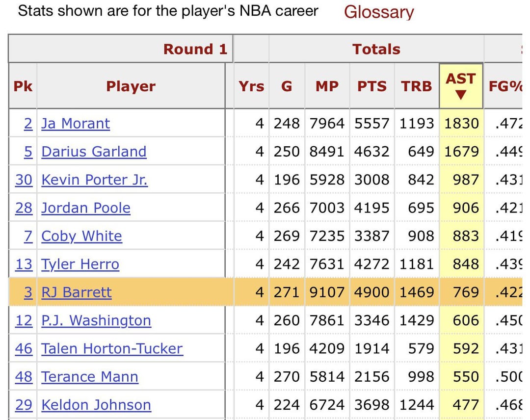This screenshot has height=420, width=530.
Task: View Coby White's profile
Action: click(81, 236)
